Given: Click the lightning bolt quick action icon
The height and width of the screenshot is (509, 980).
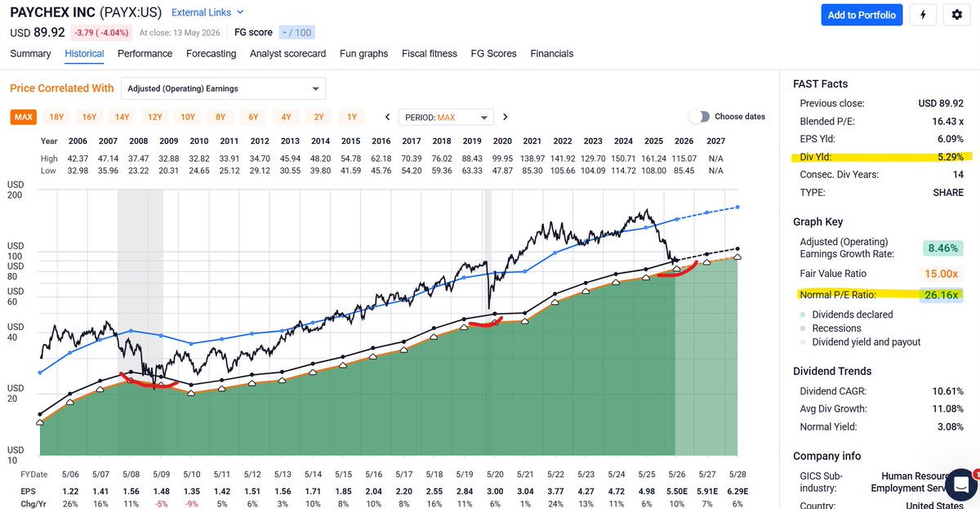Looking at the screenshot, I should point(923,15).
